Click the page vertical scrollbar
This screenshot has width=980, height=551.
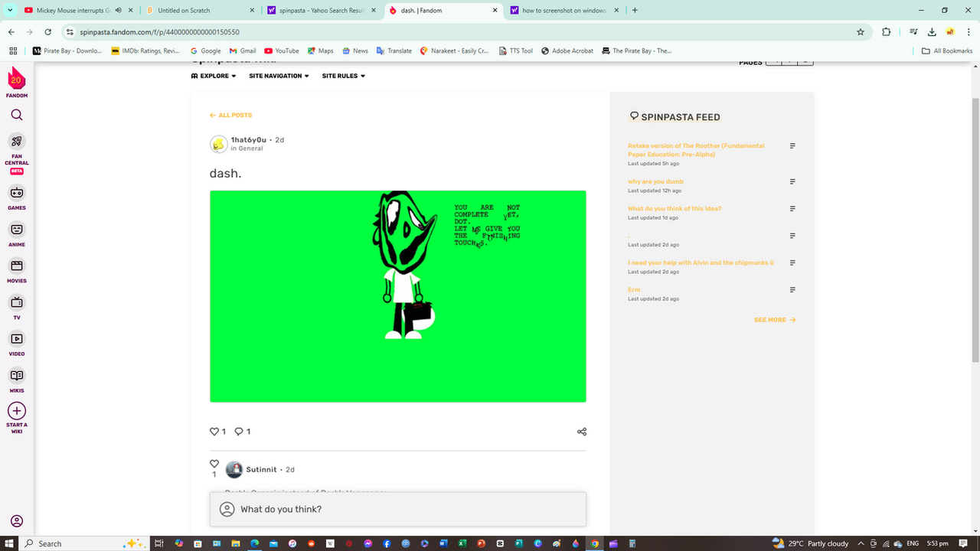(x=975, y=230)
